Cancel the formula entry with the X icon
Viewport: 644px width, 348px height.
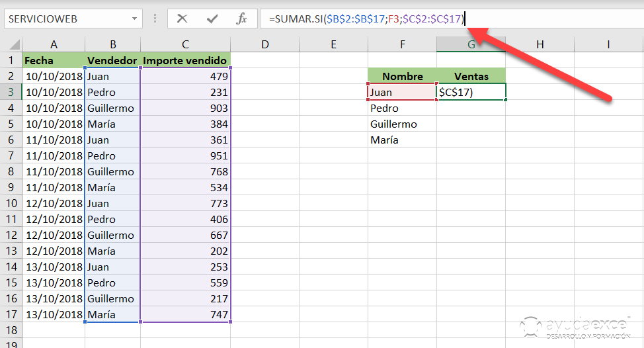click(x=182, y=19)
